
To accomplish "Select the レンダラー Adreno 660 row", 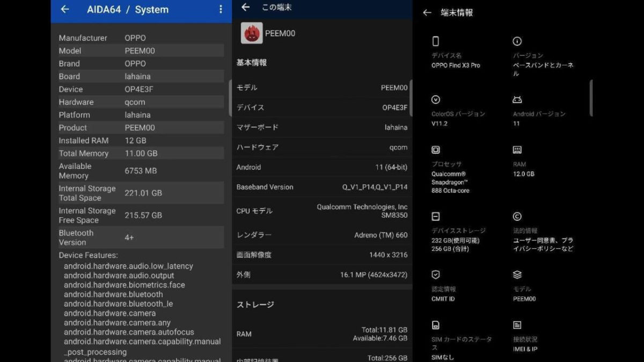I will tap(322, 235).
